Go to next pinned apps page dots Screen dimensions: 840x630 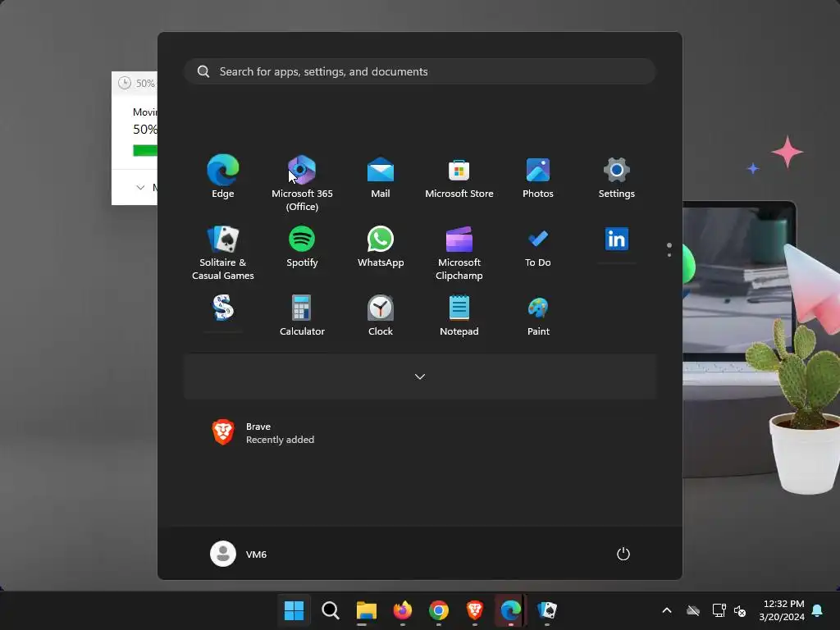[x=669, y=249]
